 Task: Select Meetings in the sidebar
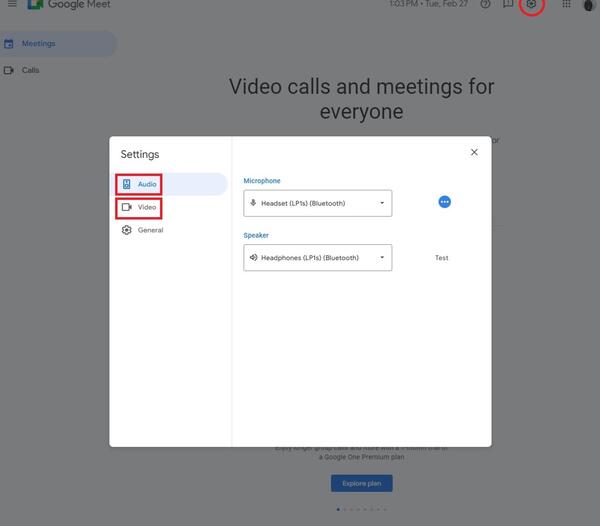pos(57,44)
